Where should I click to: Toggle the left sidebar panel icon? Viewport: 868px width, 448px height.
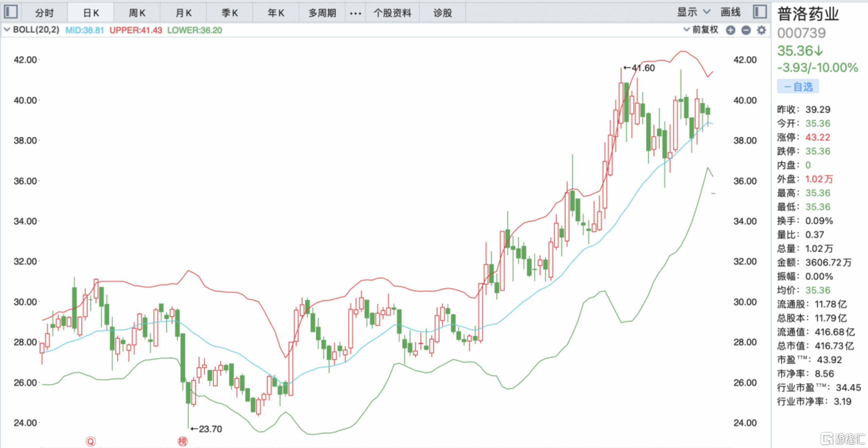click(x=11, y=12)
